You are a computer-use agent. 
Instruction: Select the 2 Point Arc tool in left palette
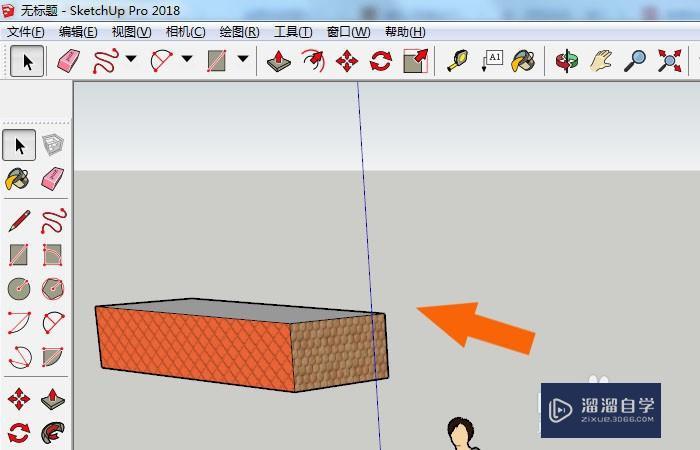click(x=53, y=322)
